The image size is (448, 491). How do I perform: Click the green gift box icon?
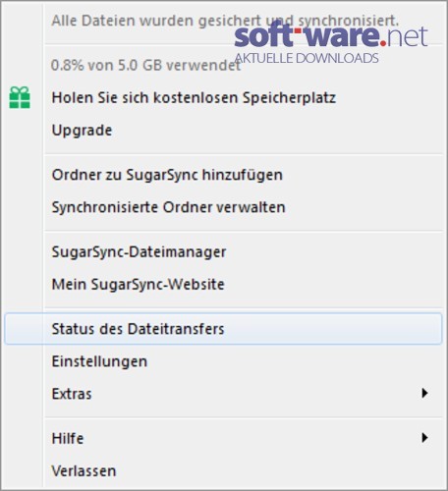(x=20, y=97)
